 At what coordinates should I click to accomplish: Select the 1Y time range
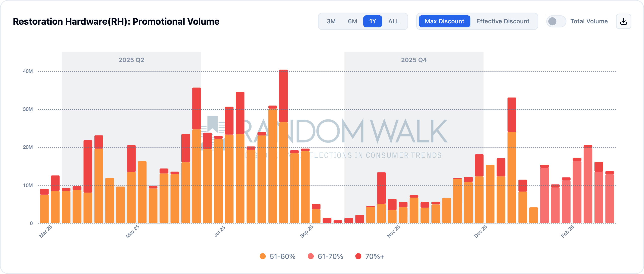(x=373, y=21)
